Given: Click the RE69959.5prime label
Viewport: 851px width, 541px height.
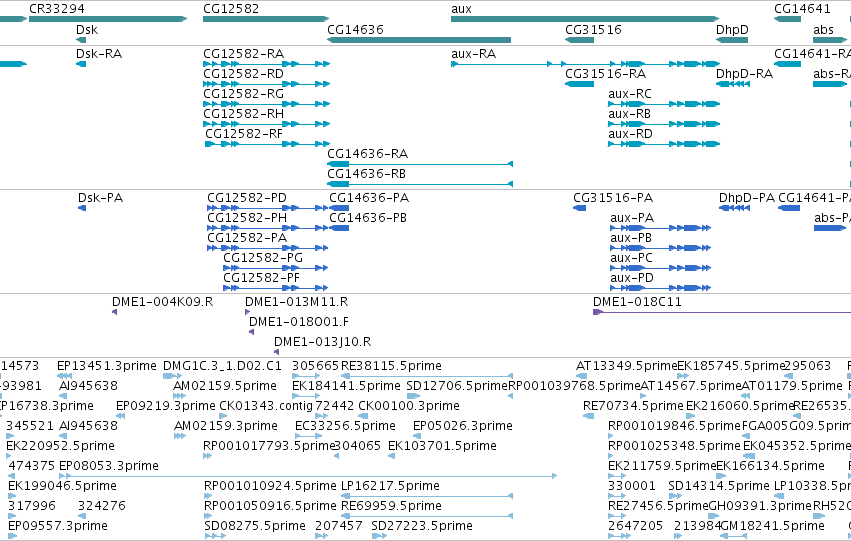Looking at the screenshot, I should (x=391, y=507).
